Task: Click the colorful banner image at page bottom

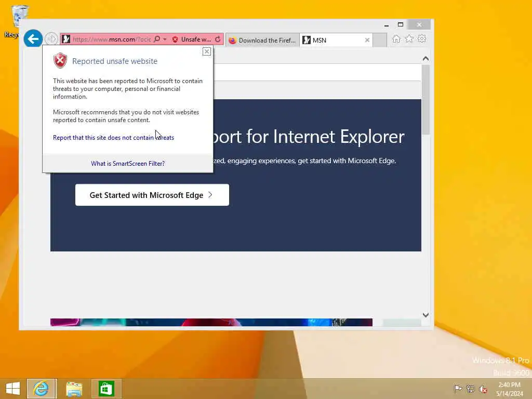Action: 211,322
